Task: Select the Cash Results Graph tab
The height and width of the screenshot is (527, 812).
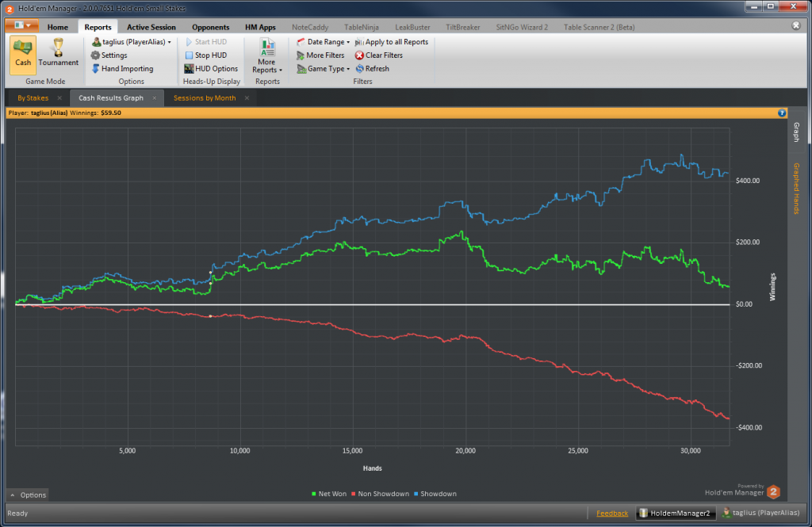Action: pos(111,97)
